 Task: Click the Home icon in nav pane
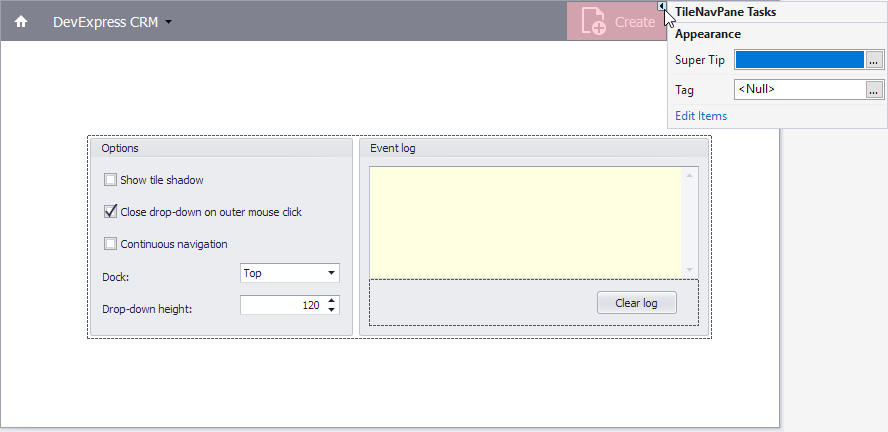21,22
